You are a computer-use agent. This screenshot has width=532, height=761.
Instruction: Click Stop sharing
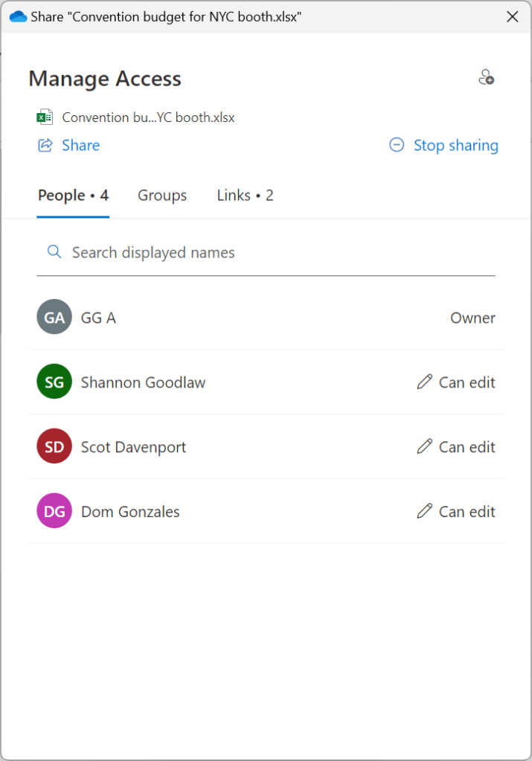tap(443, 145)
